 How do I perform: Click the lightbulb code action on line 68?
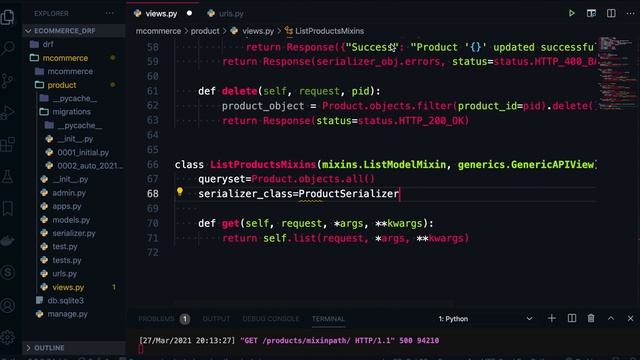coord(180,191)
